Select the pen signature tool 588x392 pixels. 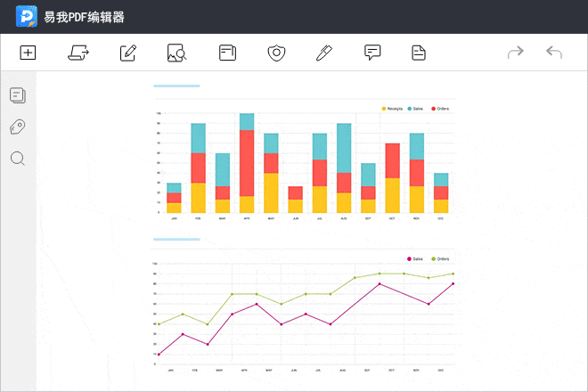click(x=323, y=53)
